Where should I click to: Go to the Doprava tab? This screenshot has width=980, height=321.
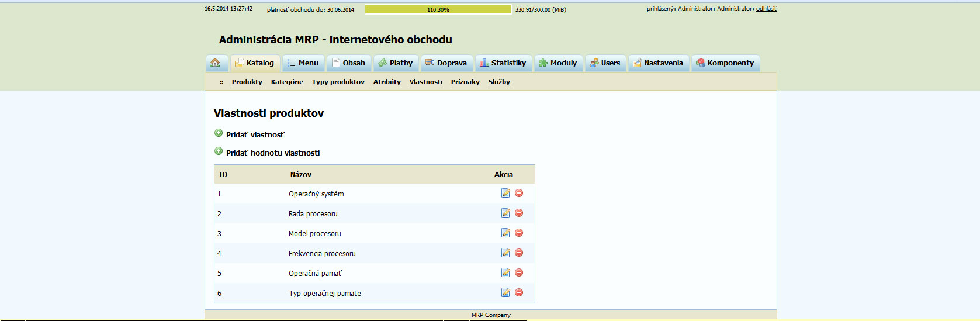tap(446, 63)
